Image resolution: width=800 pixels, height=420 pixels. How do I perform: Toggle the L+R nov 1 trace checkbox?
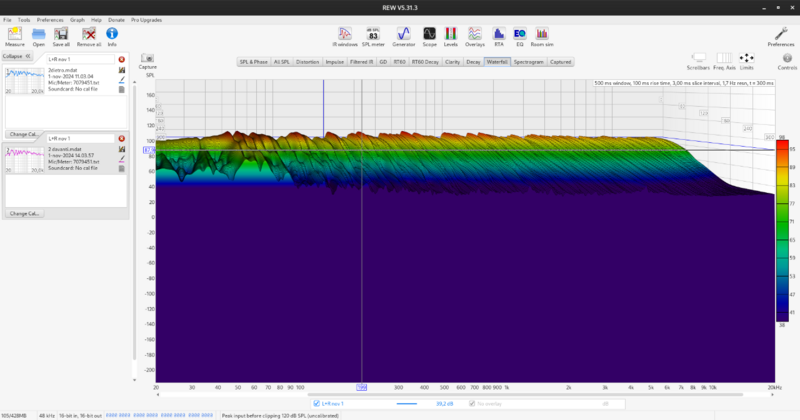click(317, 403)
